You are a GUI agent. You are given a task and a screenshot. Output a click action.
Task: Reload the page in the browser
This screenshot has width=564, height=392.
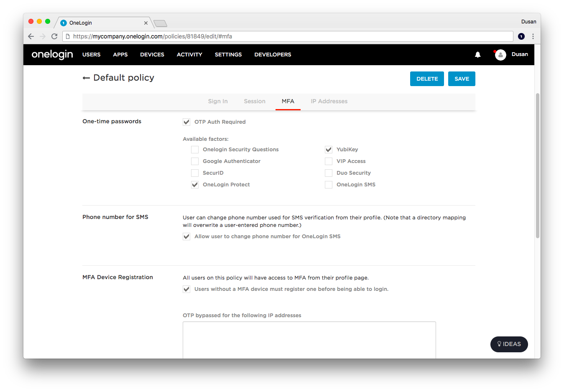(x=54, y=36)
